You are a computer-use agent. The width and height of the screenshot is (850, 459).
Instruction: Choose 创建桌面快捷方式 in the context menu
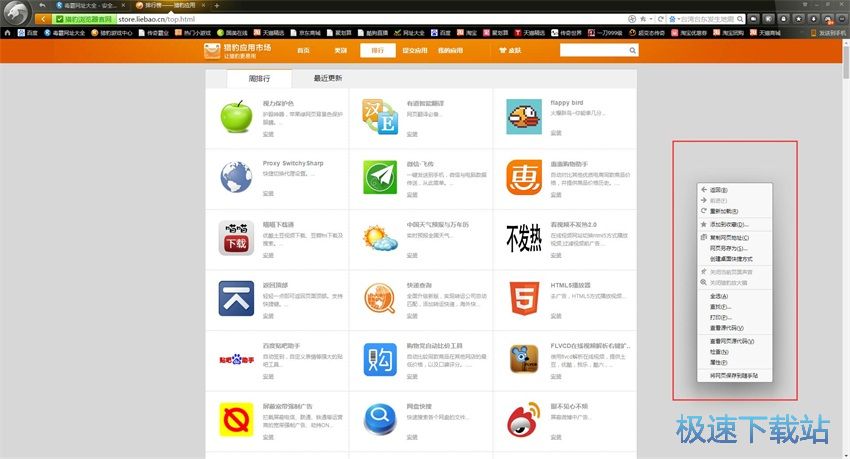tap(735, 259)
